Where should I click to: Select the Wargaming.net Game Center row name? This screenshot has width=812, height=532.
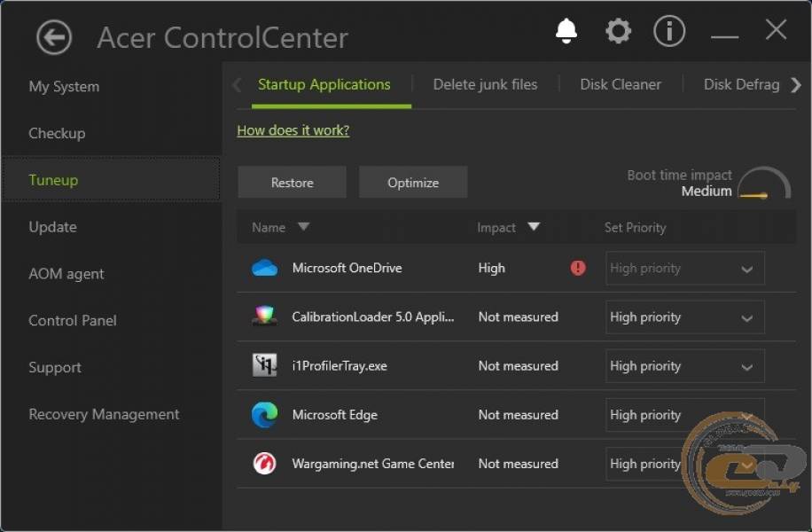373,464
